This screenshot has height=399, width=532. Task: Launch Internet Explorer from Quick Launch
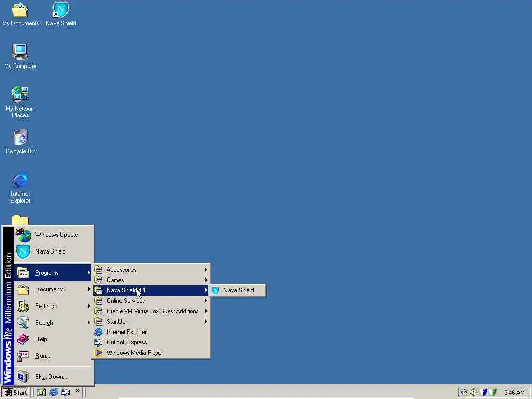54,393
